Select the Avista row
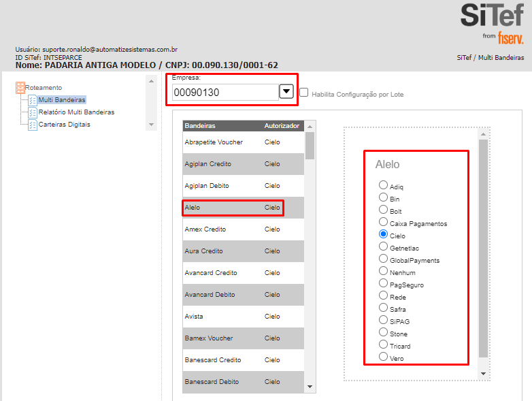The height and width of the screenshot is (401, 532). coord(244,317)
